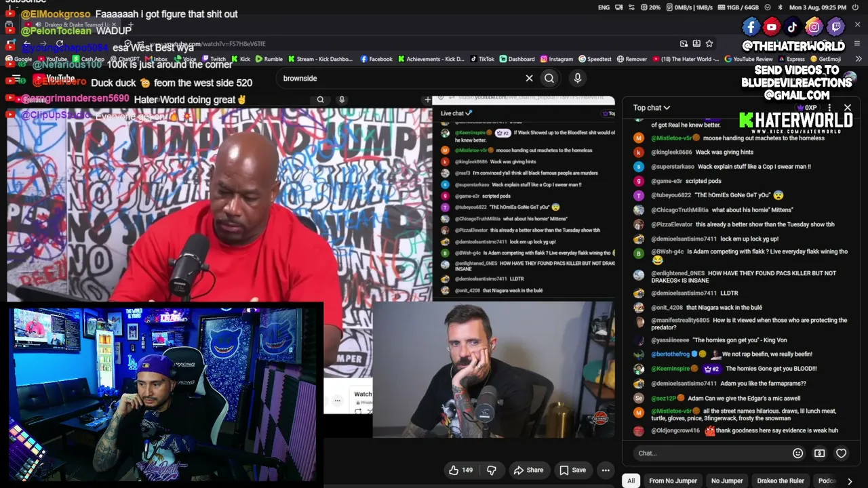868x488 pixels.
Task: Expand the Top chat dropdown
Action: 652,108
